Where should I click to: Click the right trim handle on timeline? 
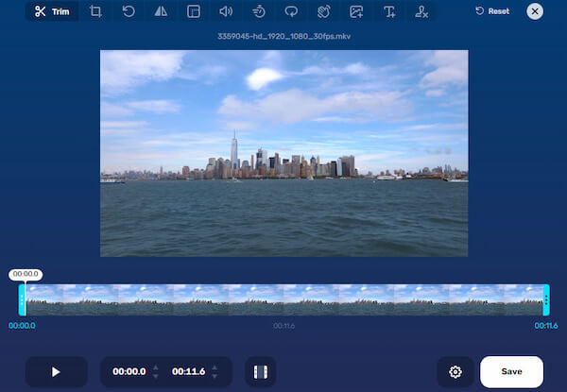546,300
